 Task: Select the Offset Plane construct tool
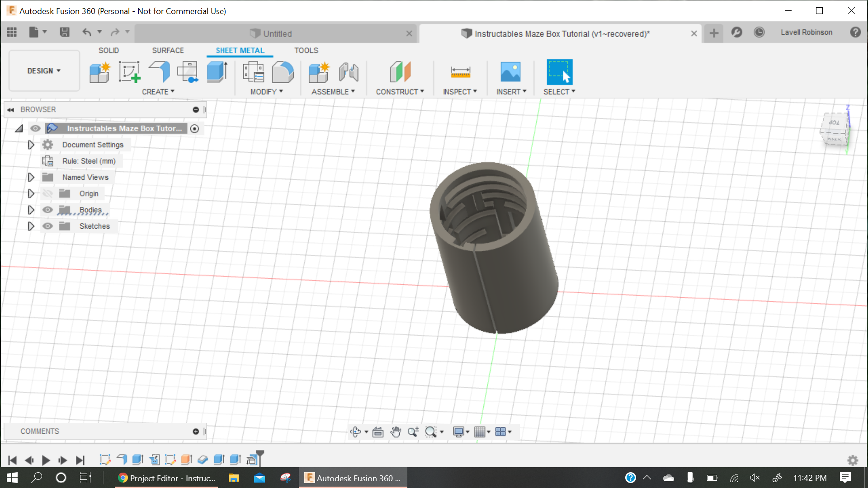click(x=400, y=72)
